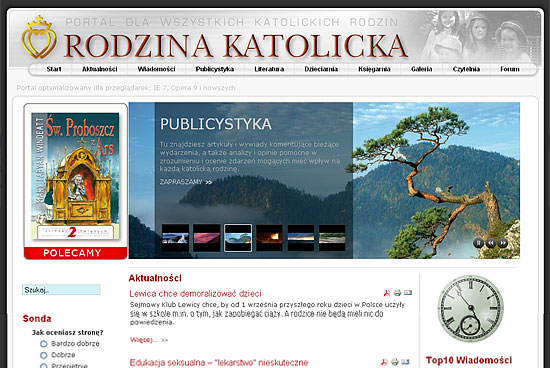The width and height of the screenshot is (550, 368).
Task: Click the analog clock widget
Action: coord(470,309)
